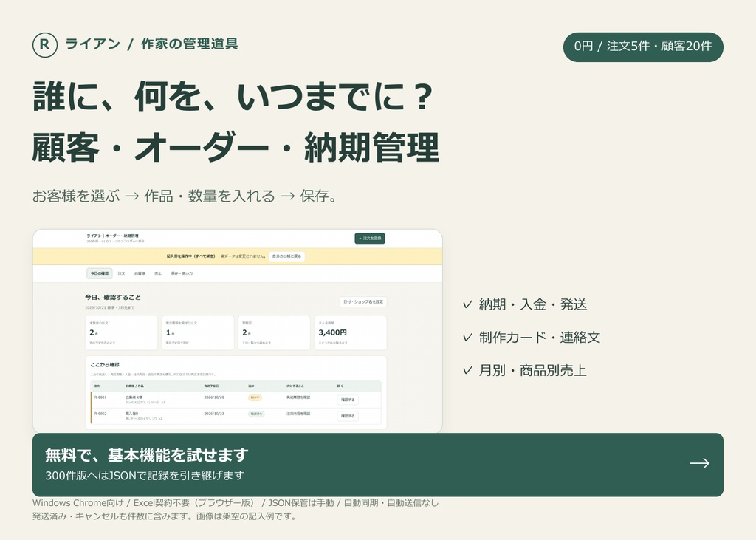This screenshot has width=756, height=540.
Task: Click order number R-0001 in the table
Action: coord(100,397)
